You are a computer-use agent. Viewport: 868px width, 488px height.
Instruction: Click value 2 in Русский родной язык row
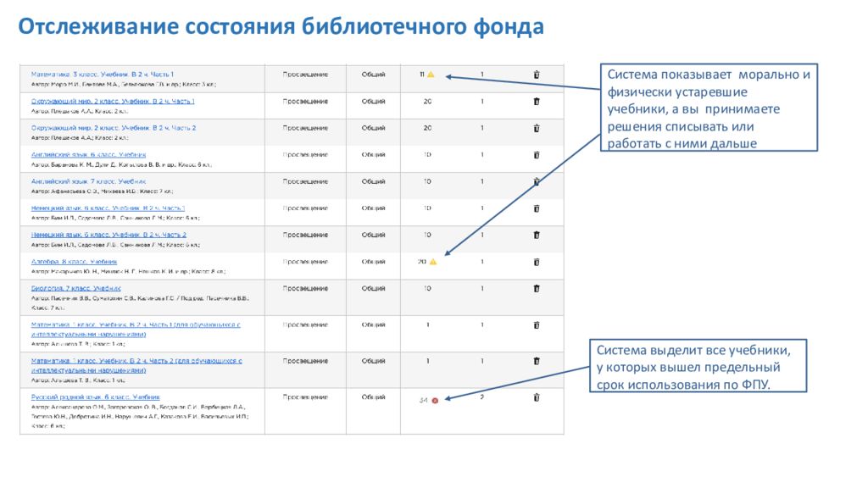click(x=481, y=397)
